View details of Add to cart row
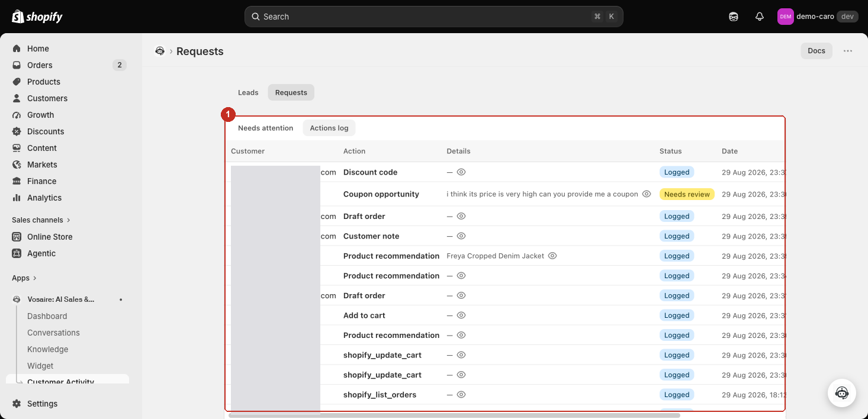Screen dimensions: 868x419 point(461,315)
